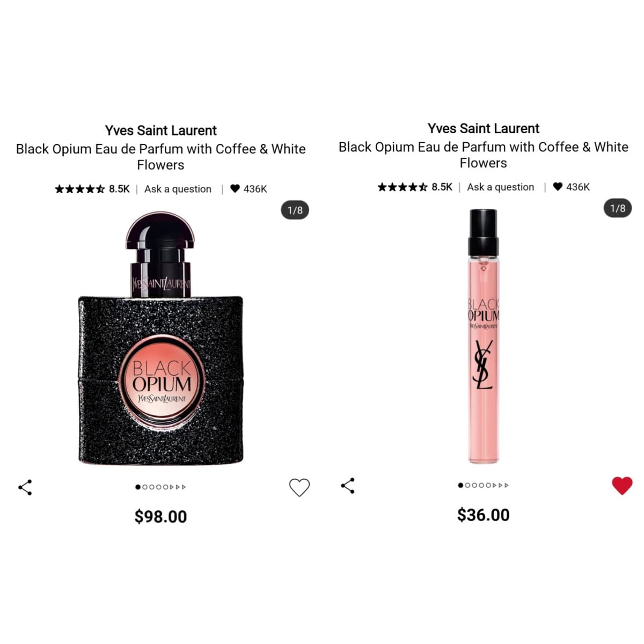Open star rating of right product

coord(402,187)
